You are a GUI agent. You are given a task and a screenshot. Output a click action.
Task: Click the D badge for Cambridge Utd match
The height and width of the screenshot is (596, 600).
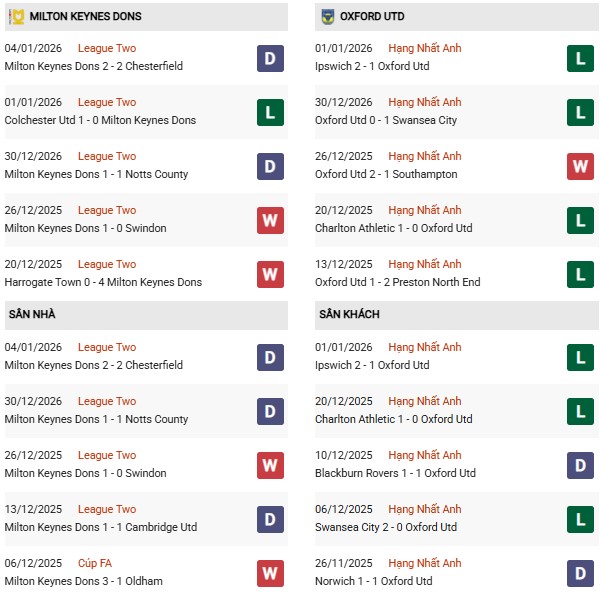pos(270,518)
